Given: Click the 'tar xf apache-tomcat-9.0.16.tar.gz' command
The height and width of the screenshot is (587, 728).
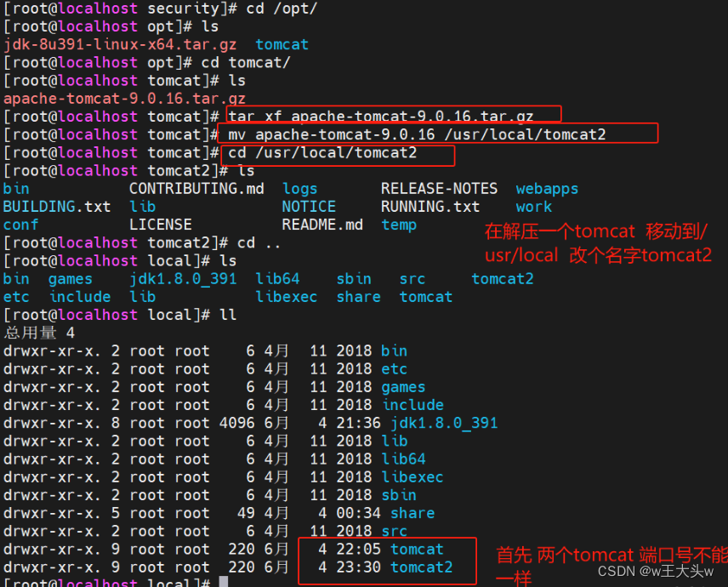Looking at the screenshot, I should click(x=381, y=116).
